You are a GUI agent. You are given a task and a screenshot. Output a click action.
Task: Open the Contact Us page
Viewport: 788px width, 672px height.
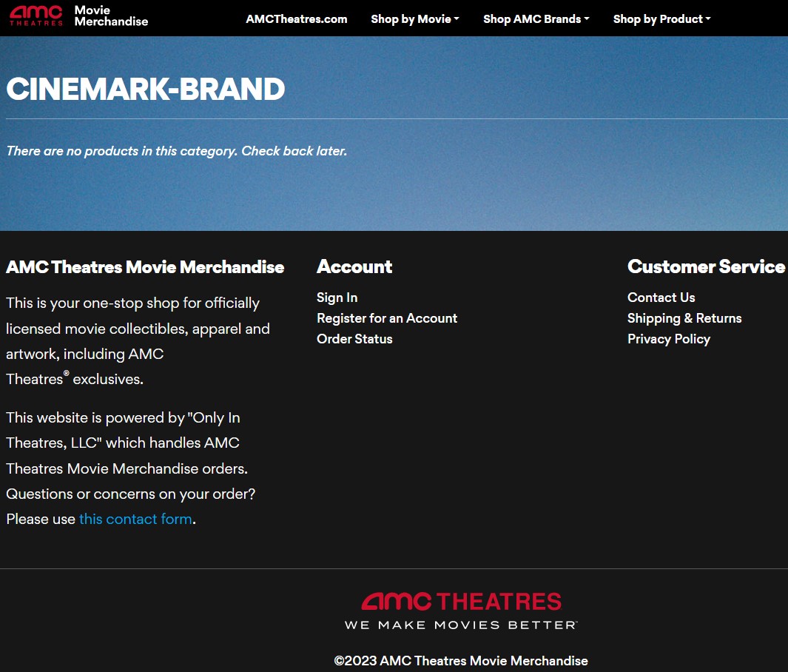pyautogui.click(x=661, y=298)
